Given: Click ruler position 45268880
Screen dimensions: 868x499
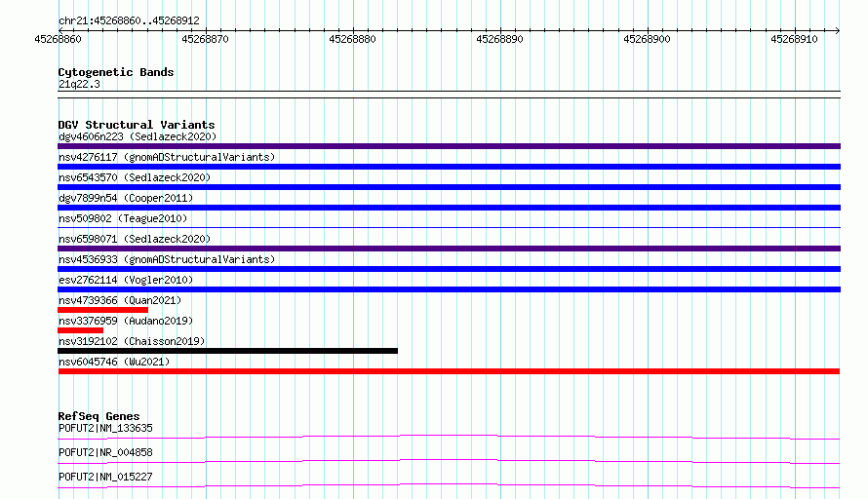Looking at the screenshot, I should [x=353, y=39].
